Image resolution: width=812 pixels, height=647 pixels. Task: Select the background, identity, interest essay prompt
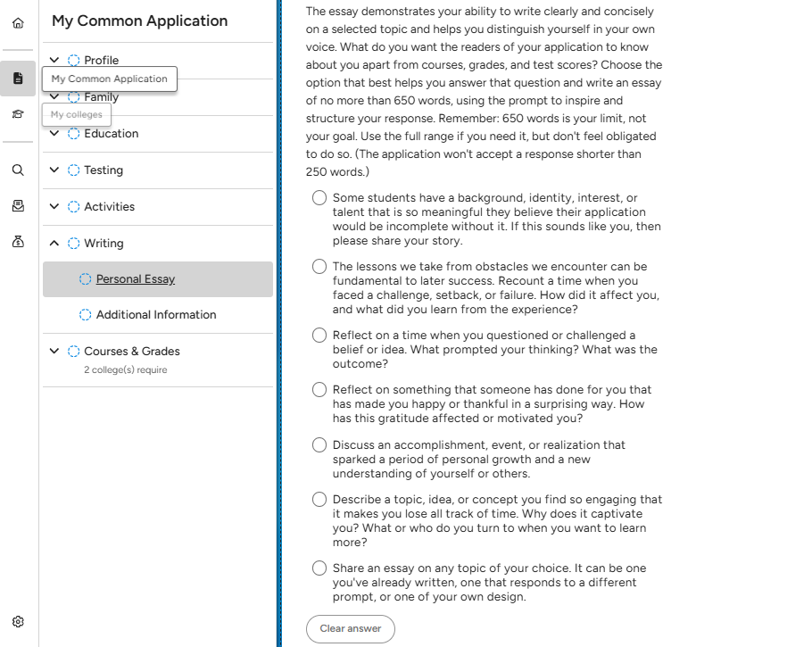click(319, 198)
